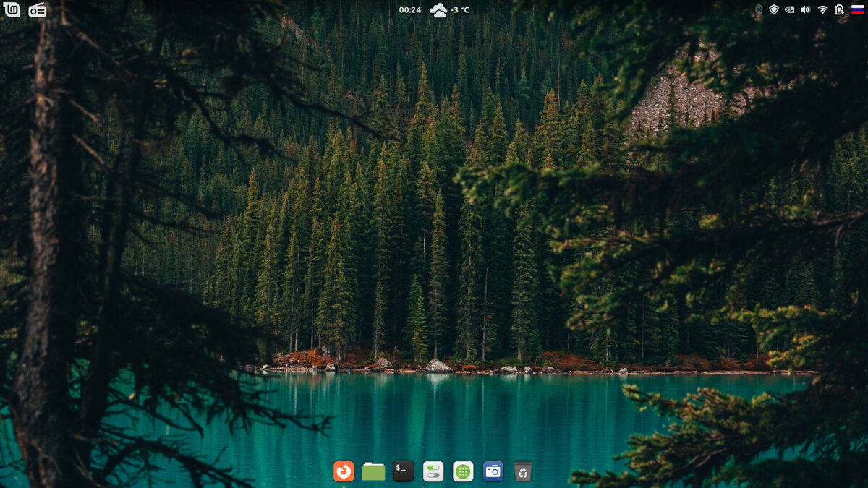Viewport: 868px width, 488px height.
Task: Launch Firefox from the dock
Action: click(344, 471)
